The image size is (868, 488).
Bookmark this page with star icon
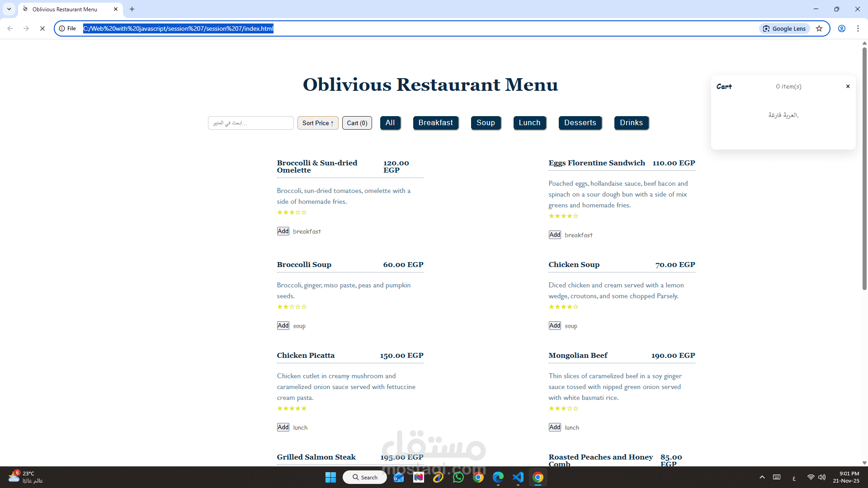(819, 28)
